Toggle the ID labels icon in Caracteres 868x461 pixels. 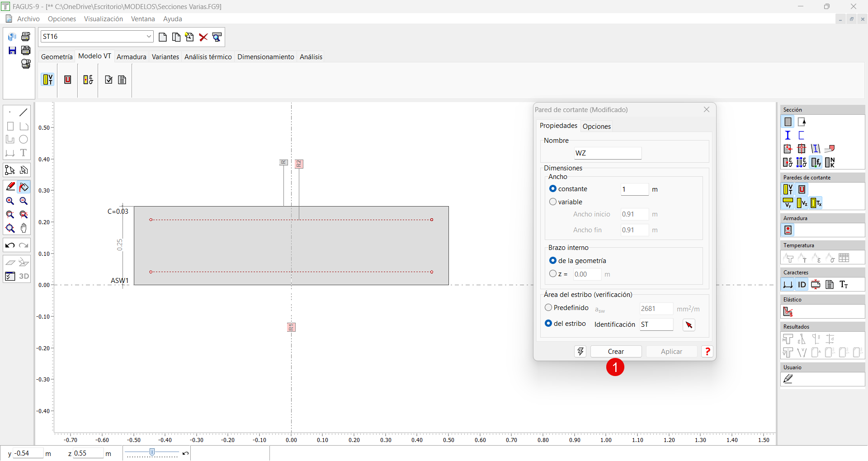(x=802, y=284)
